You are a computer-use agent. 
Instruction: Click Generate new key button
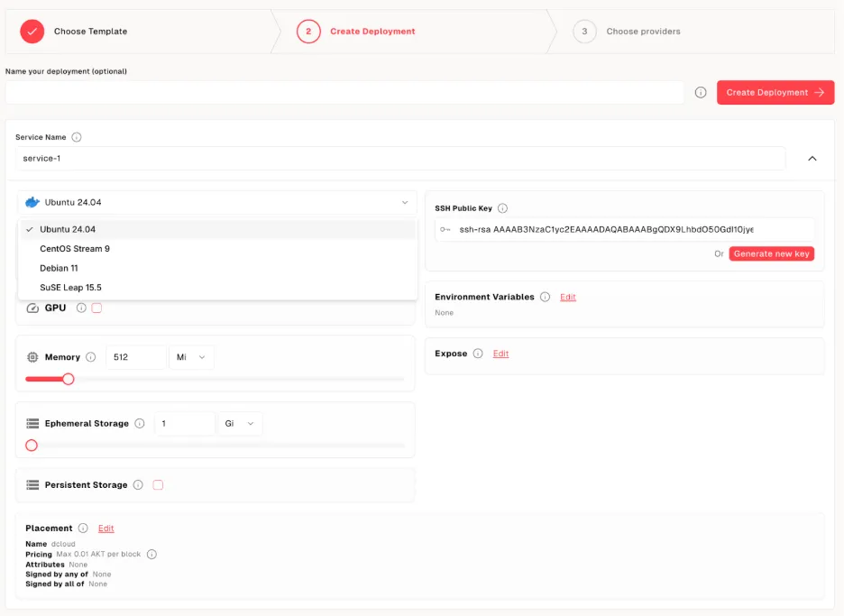(x=771, y=254)
